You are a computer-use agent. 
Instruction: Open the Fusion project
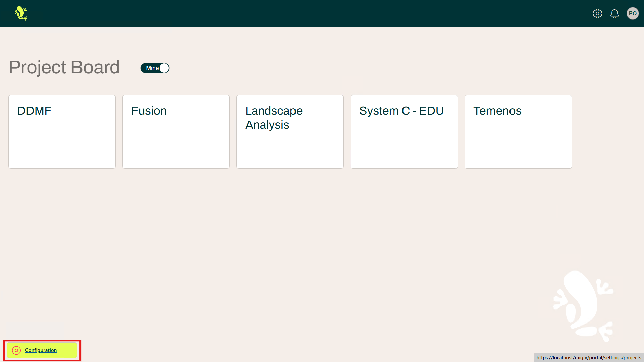click(176, 131)
